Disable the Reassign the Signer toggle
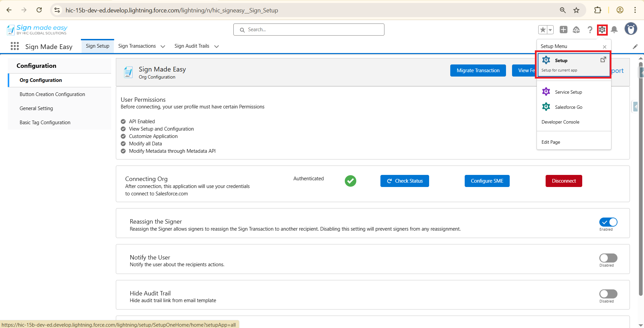Image resolution: width=644 pixels, height=328 pixels. [608, 222]
